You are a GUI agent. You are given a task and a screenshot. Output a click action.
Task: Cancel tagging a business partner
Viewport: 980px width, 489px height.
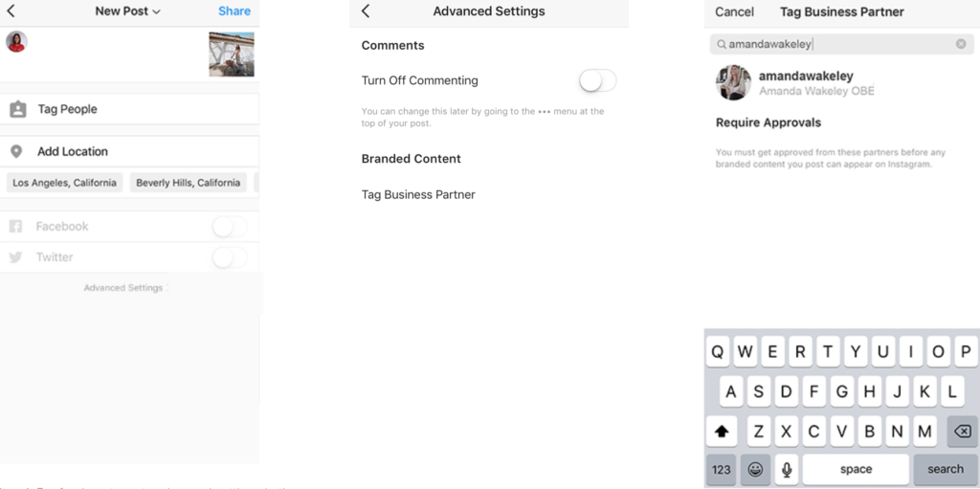pos(734,11)
